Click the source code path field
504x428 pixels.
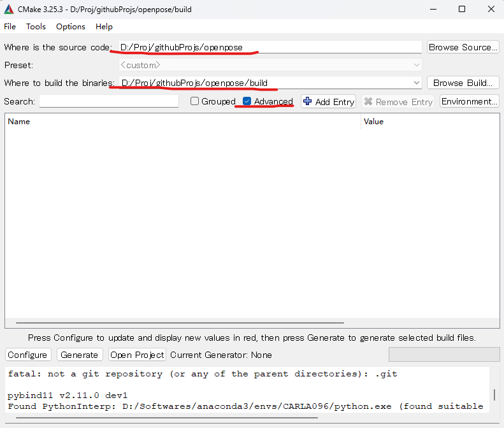[268, 47]
